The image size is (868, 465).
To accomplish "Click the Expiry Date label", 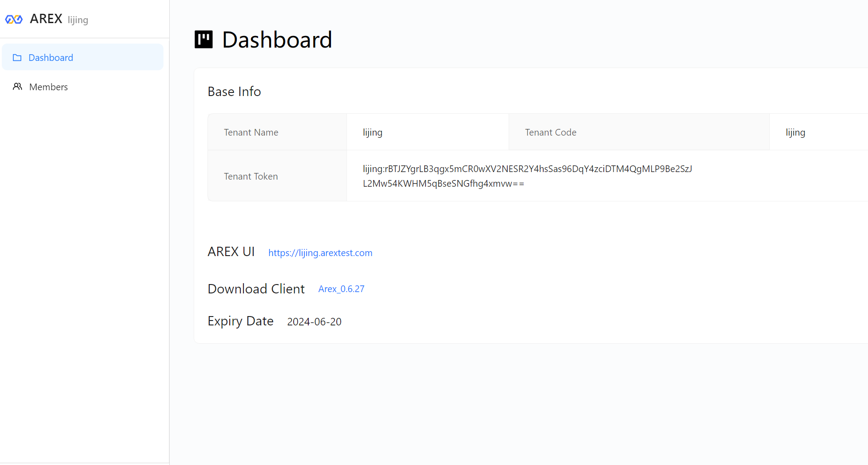I will pyautogui.click(x=240, y=321).
